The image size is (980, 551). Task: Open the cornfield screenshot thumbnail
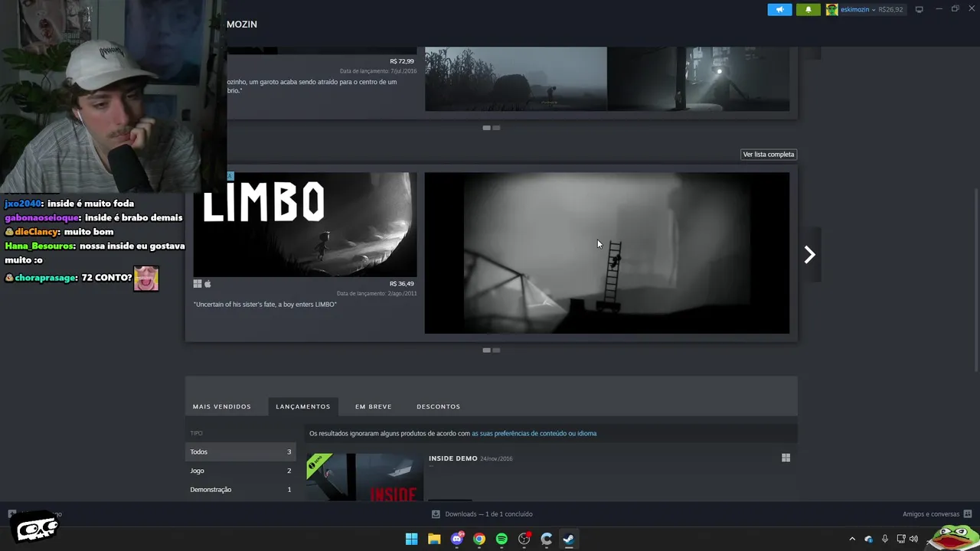click(515, 79)
